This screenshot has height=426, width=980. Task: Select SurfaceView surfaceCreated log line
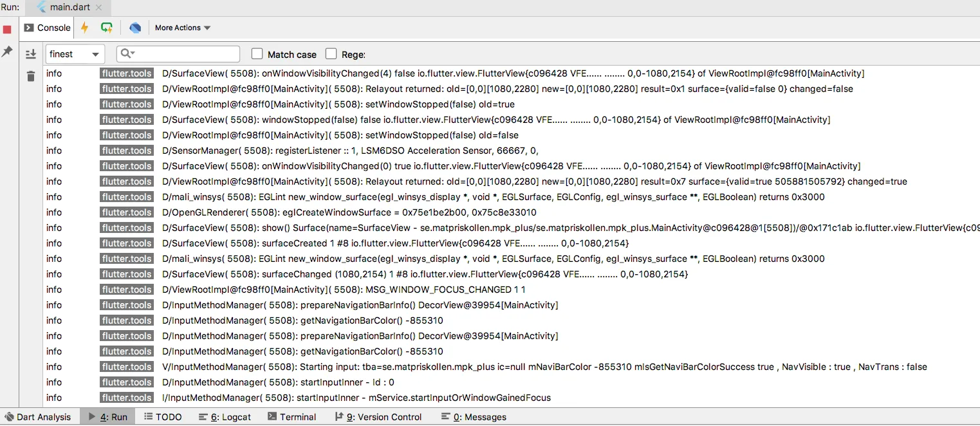[x=512, y=243]
